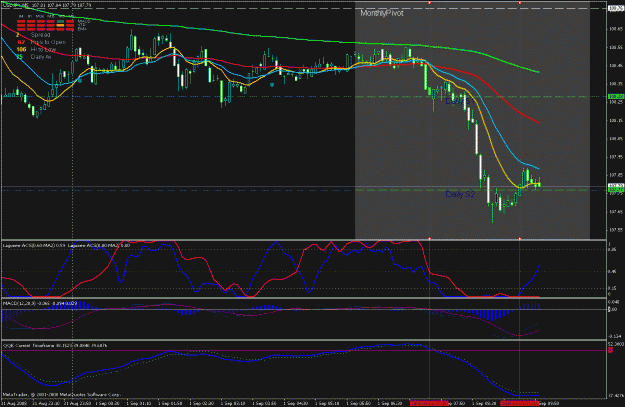Click the 1 Sep 01:10 time label
Screen dimensions: 625x407
click(x=141, y=403)
